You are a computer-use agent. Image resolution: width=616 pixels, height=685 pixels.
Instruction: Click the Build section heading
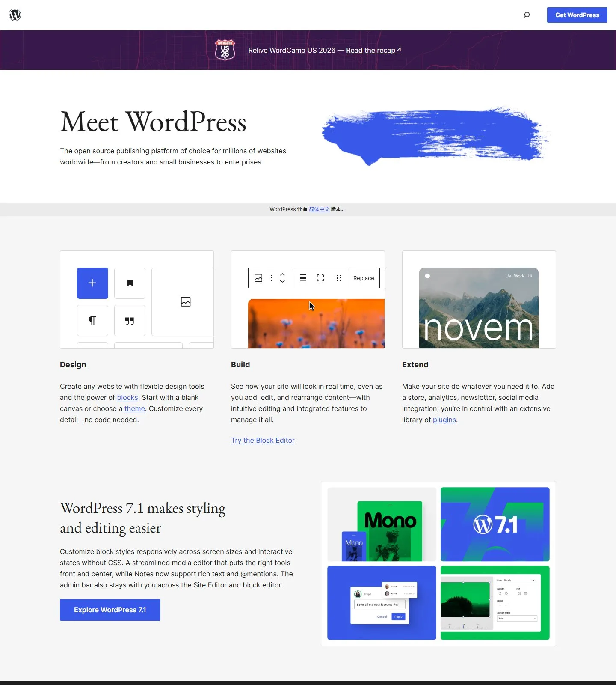[x=240, y=365]
